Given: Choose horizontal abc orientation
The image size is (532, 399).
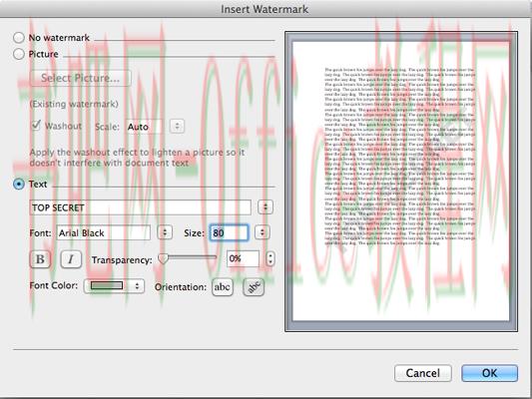Looking at the screenshot, I should 223,287.
